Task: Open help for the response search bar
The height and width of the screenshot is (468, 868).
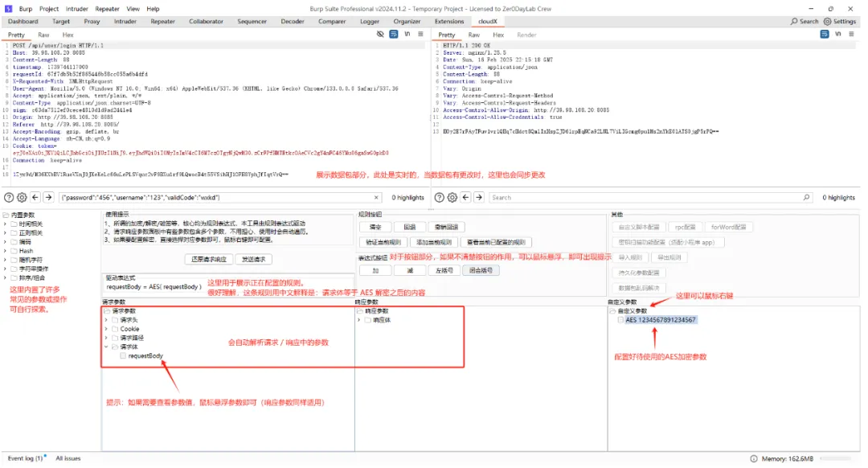Action: (439, 197)
